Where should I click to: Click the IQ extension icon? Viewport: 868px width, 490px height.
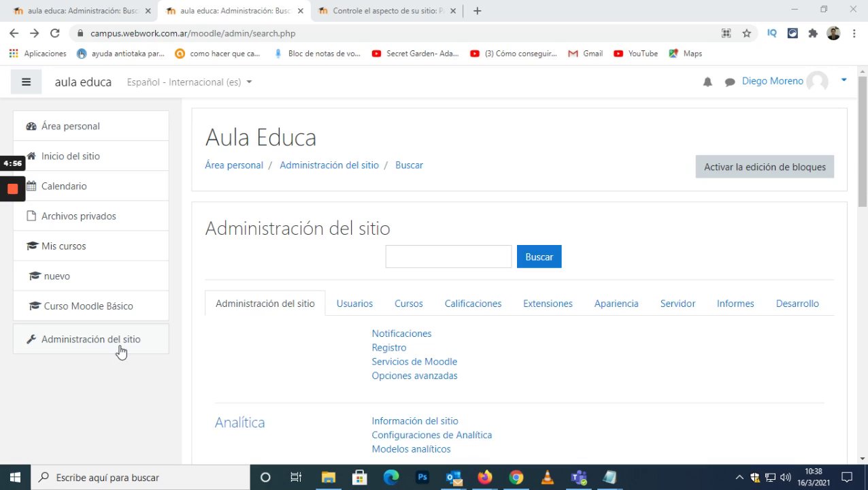tap(772, 33)
